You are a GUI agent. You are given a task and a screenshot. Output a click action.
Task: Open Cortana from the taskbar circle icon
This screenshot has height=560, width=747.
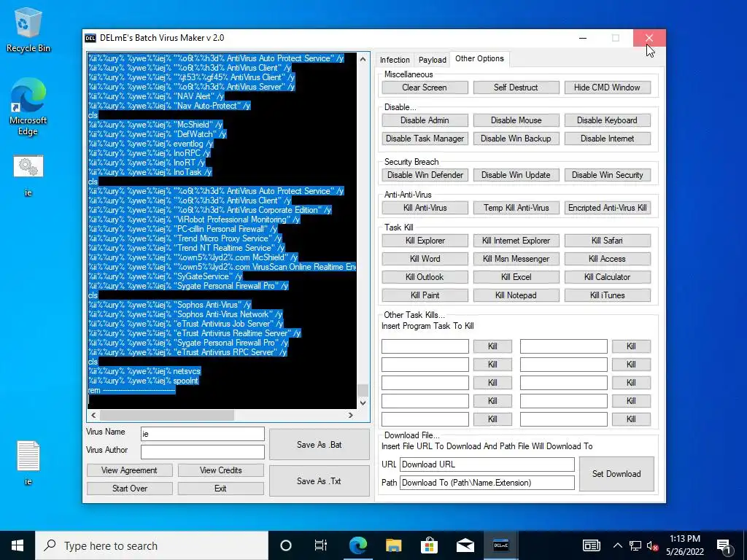tap(286, 545)
